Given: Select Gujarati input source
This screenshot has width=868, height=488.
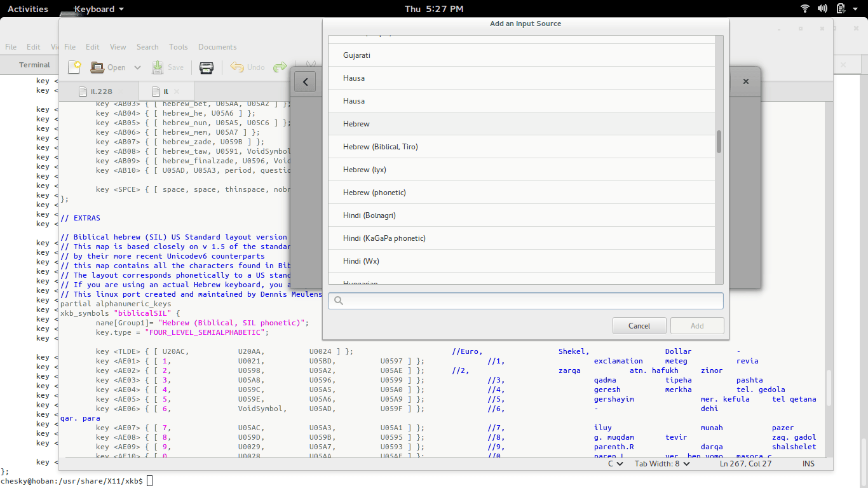Looking at the screenshot, I should (522, 55).
